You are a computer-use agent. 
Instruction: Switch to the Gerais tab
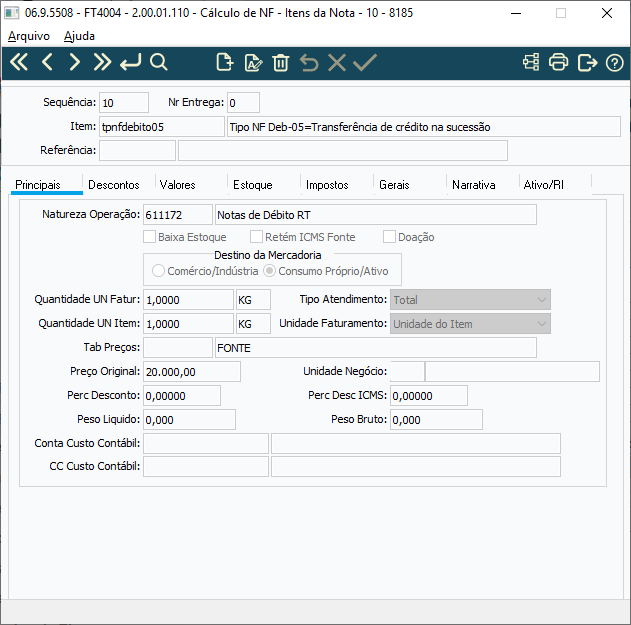tap(394, 185)
